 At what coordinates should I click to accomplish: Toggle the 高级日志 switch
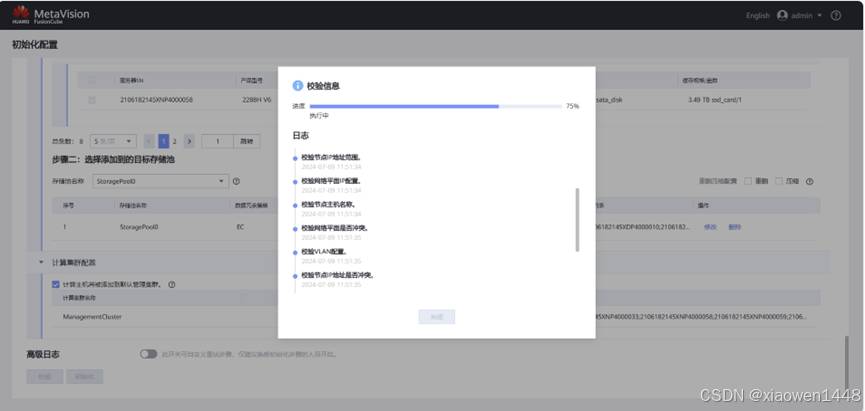(x=149, y=353)
